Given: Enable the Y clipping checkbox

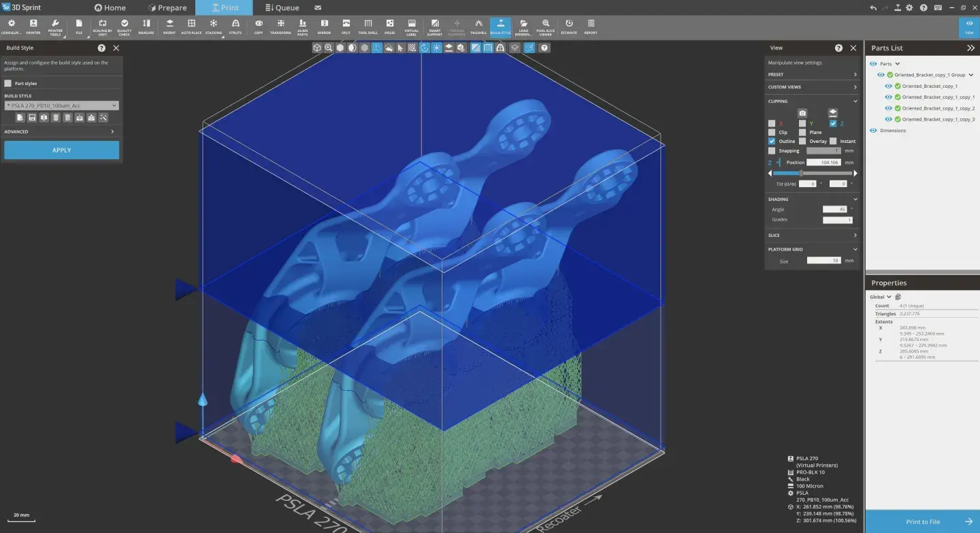Looking at the screenshot, I should point(802,123).
